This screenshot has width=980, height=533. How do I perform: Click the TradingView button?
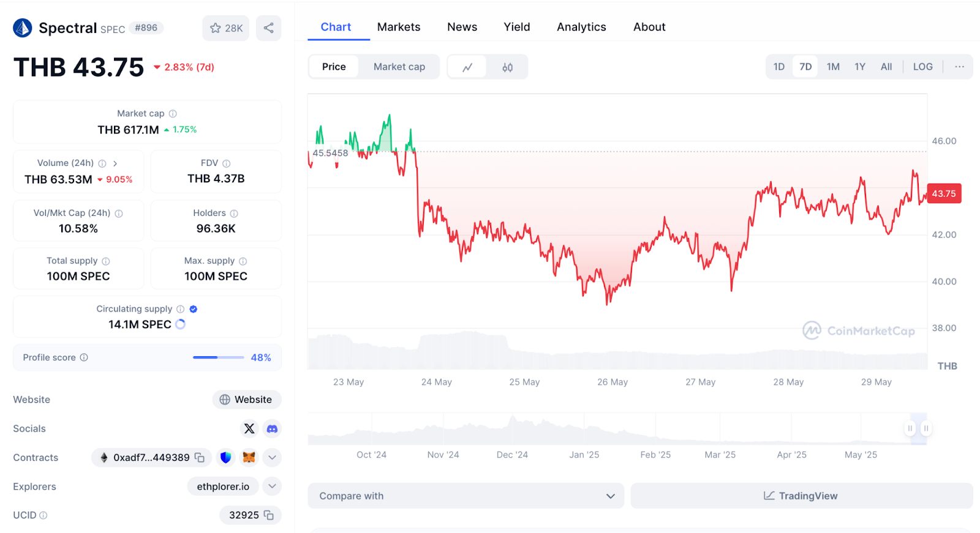(x=801, y=496)
